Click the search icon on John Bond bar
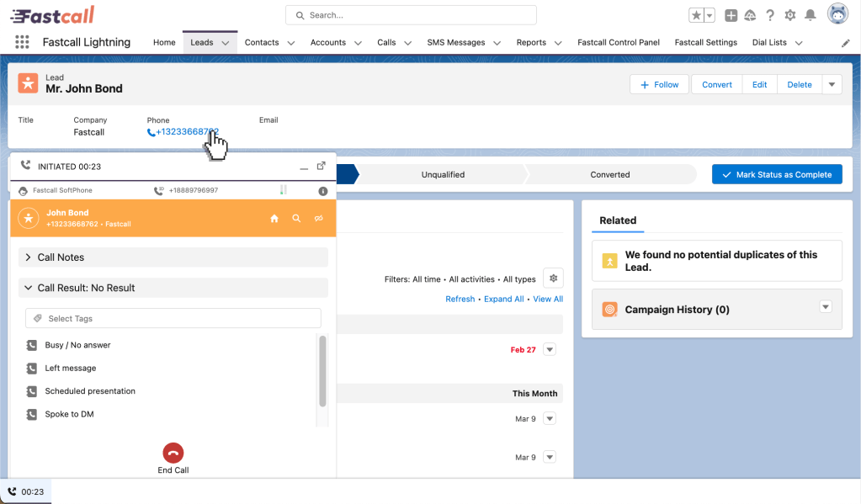The image size is (861, 504). pos(296,218)
